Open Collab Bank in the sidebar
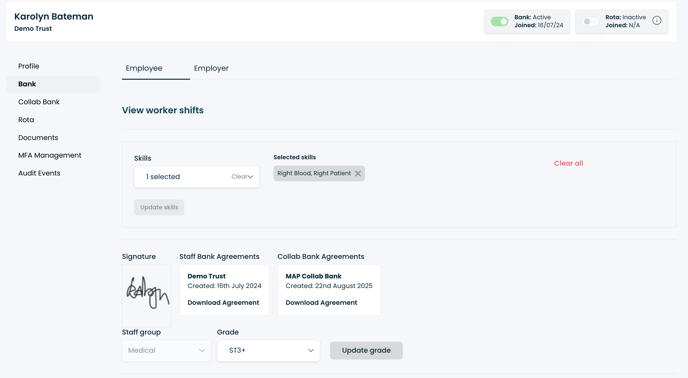The height and width of the screenshot is (378, 688). (x=39, y=102)
